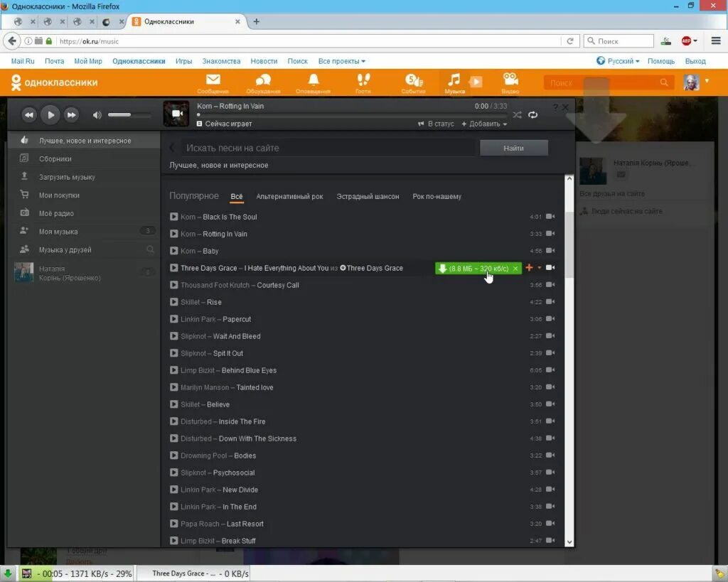Play the current track
Viewport: 728px width, 582px height.
tap(50, 115)
